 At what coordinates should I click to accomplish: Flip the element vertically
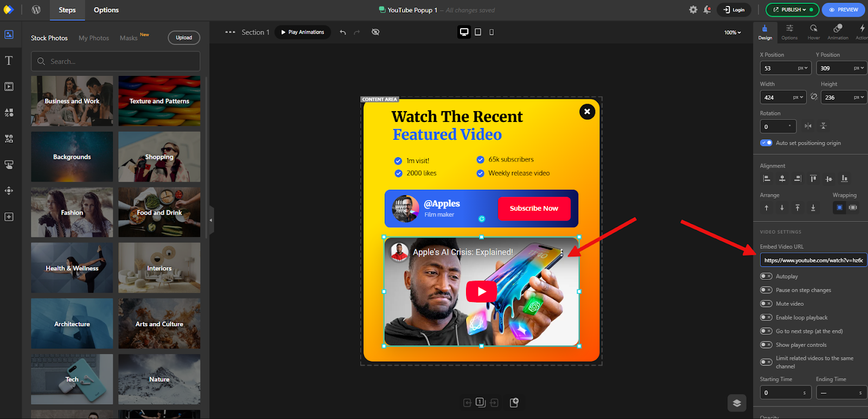pyautogui.click(x=823, y=126)
